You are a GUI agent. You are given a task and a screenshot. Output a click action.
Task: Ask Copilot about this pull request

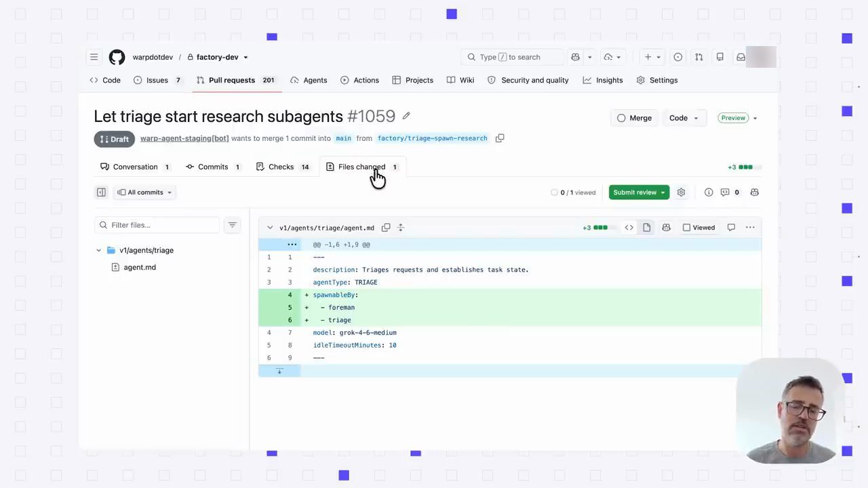coord(754,192)
